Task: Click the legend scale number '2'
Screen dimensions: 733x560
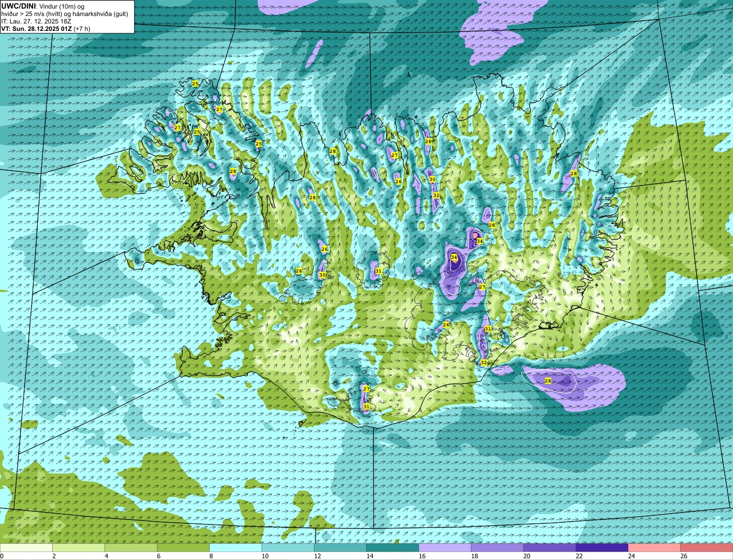Action: pos(54,556)
